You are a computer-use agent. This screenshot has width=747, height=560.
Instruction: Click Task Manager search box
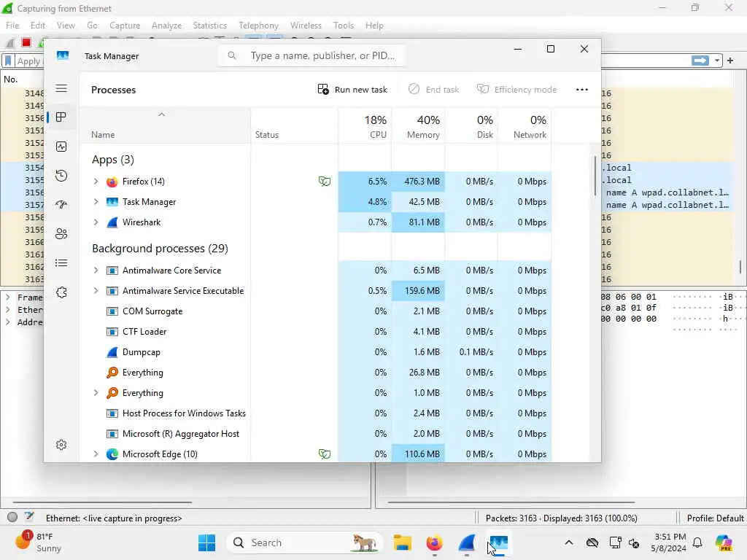click(312, 55)
